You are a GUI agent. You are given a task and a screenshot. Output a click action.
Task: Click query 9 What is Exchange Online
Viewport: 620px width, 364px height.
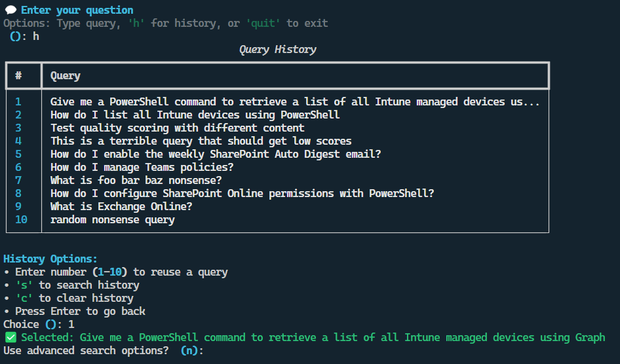121,207
